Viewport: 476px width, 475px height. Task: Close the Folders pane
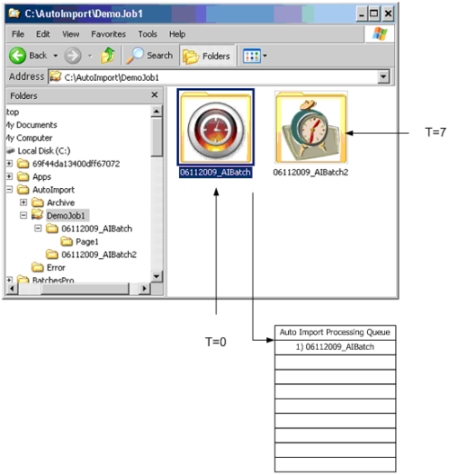[154, 95]
